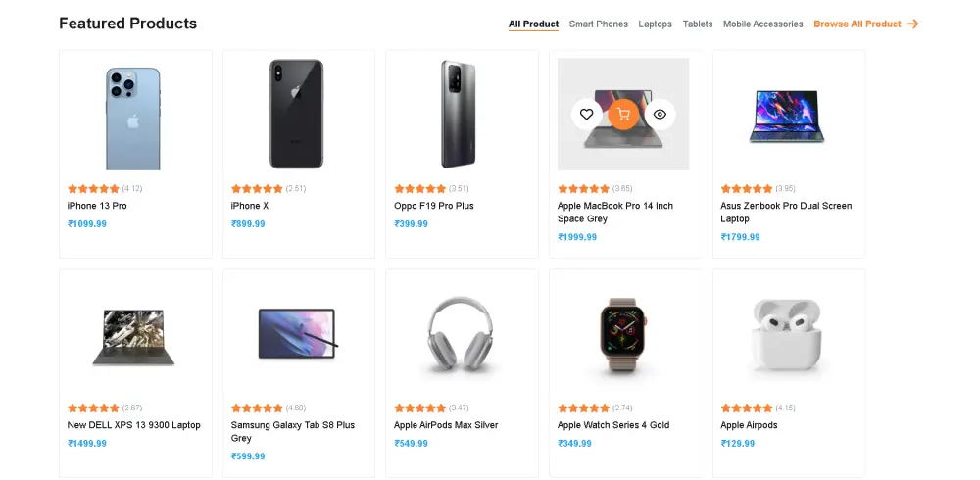Click star rating of Samsung Galaxy Tab
The width and height of the screenshot is (980, 480).
click(257, 408)
